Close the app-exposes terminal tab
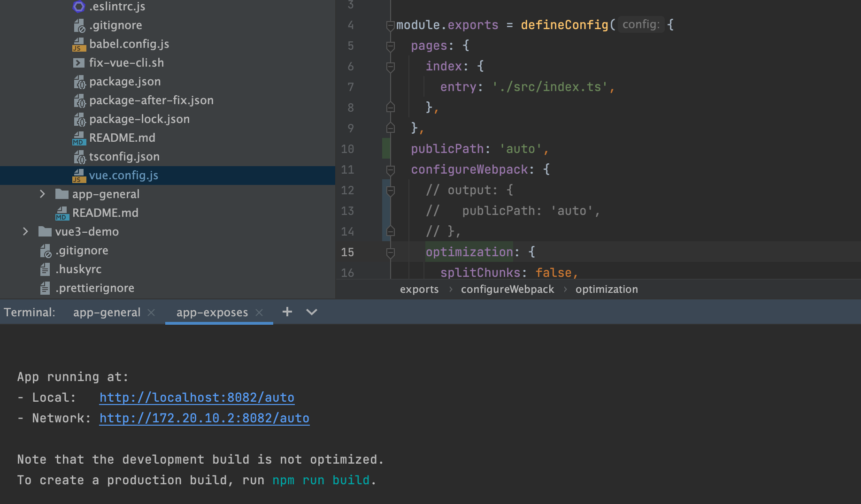 259,313
